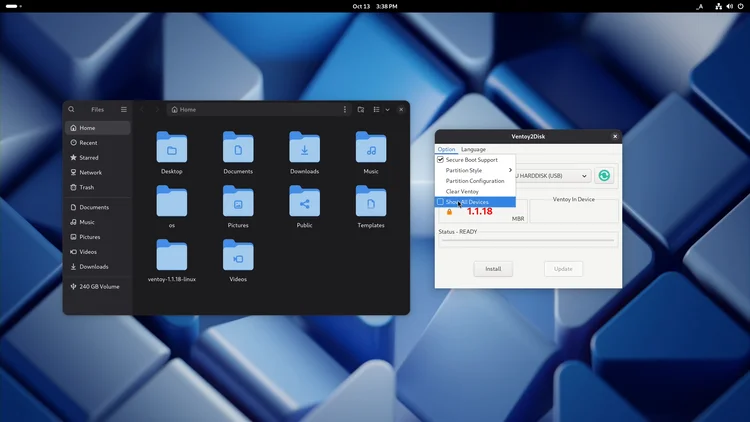Click the lock icon beside version 1.1.18
This screenshot has width=750, height=422.
(449, 211)
